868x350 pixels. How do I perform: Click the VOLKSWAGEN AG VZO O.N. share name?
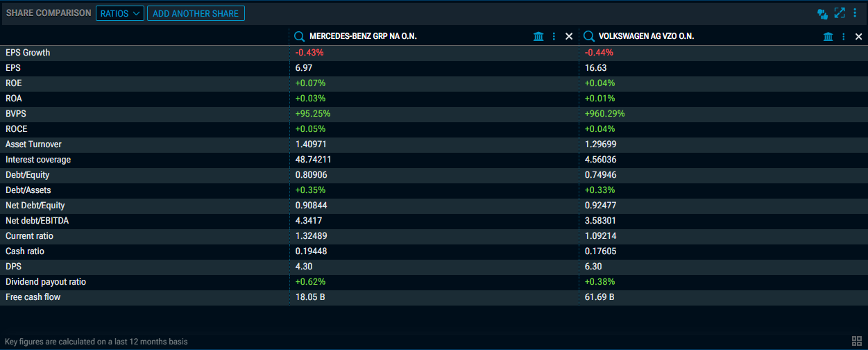[x=647, y=37]
